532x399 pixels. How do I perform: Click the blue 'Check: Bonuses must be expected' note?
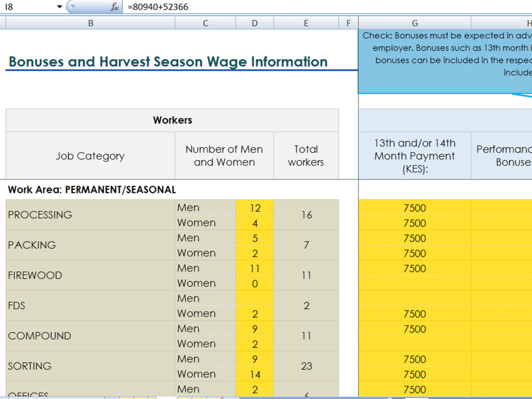tap(445, 61)
